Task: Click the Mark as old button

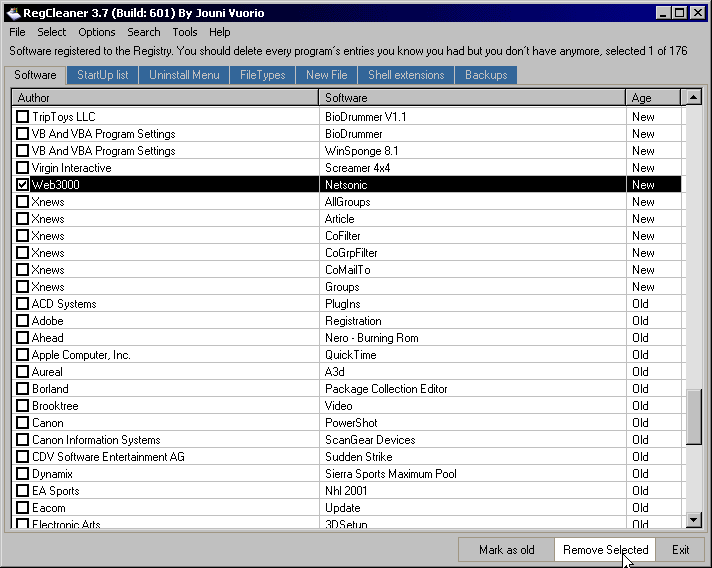Action: [x=506, y=550]
